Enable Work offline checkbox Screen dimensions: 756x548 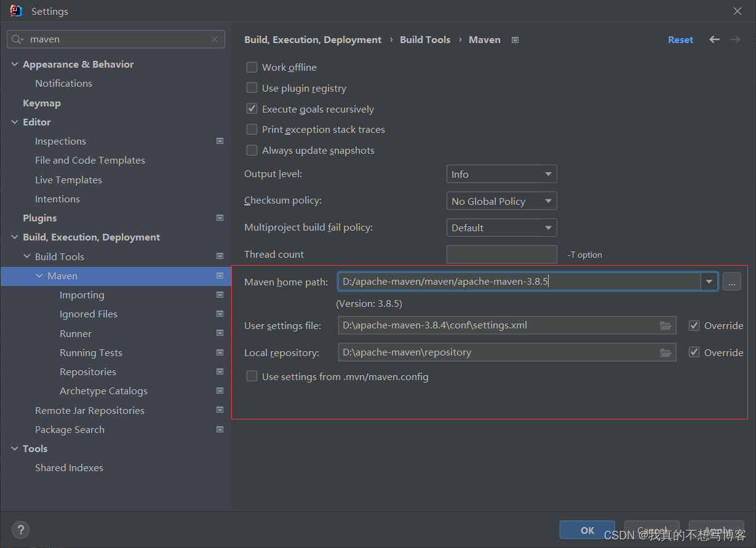[252, 67]
